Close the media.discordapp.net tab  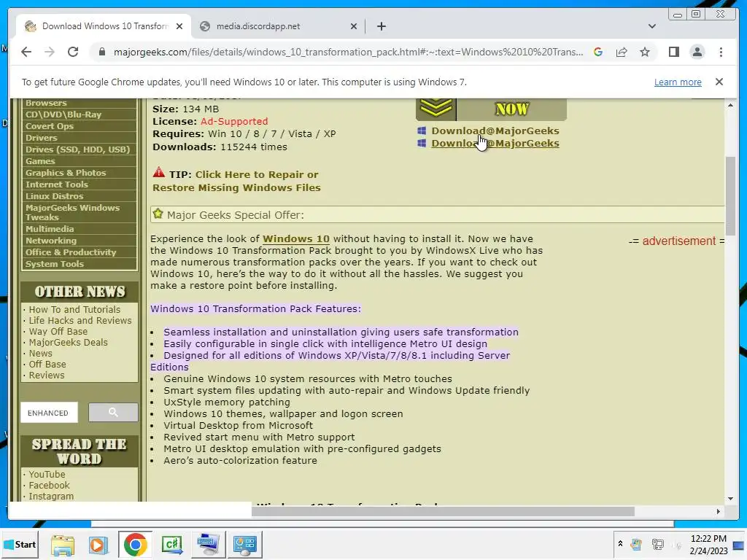[354, 26]
